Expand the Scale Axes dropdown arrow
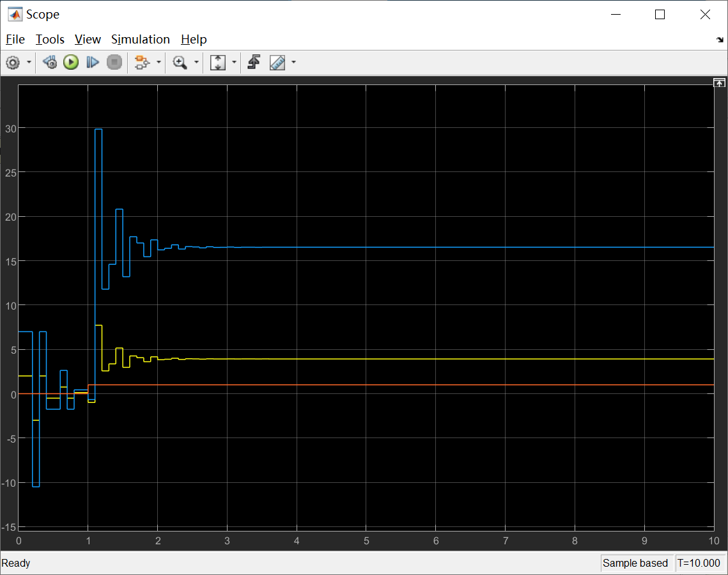 point(234,62)
